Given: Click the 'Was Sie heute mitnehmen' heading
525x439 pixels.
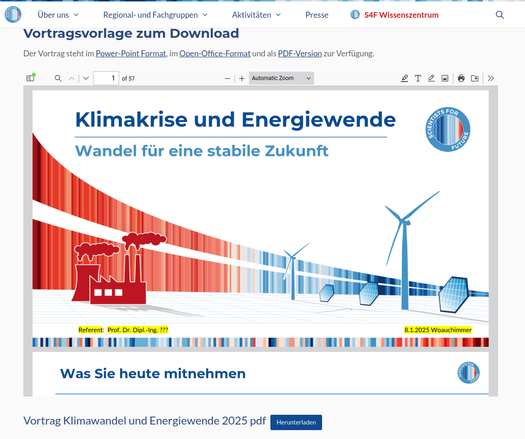Looking at the screenshot, I should (153, 373).
